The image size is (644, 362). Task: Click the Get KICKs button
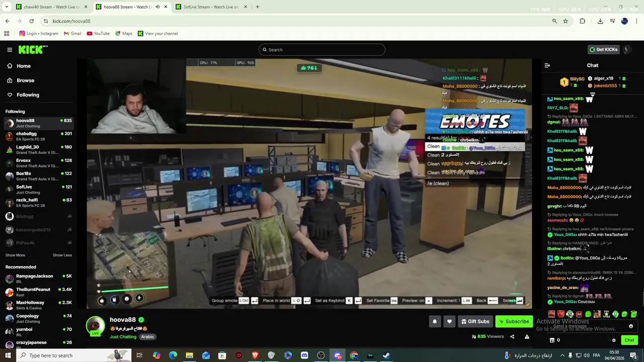[603, 50]
